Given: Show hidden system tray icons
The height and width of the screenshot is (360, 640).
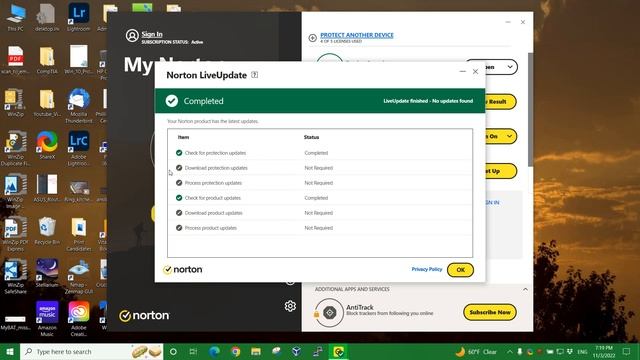Looking at the screenshot, I should [x=510, y=351].
